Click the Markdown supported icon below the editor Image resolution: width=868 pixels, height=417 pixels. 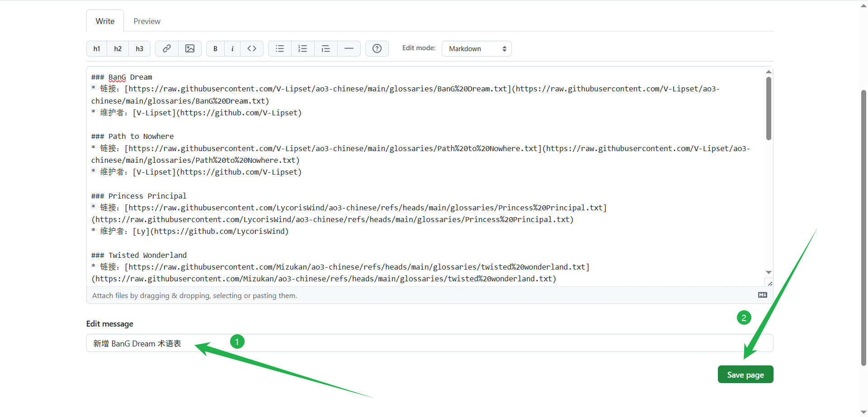click(763, 295)
